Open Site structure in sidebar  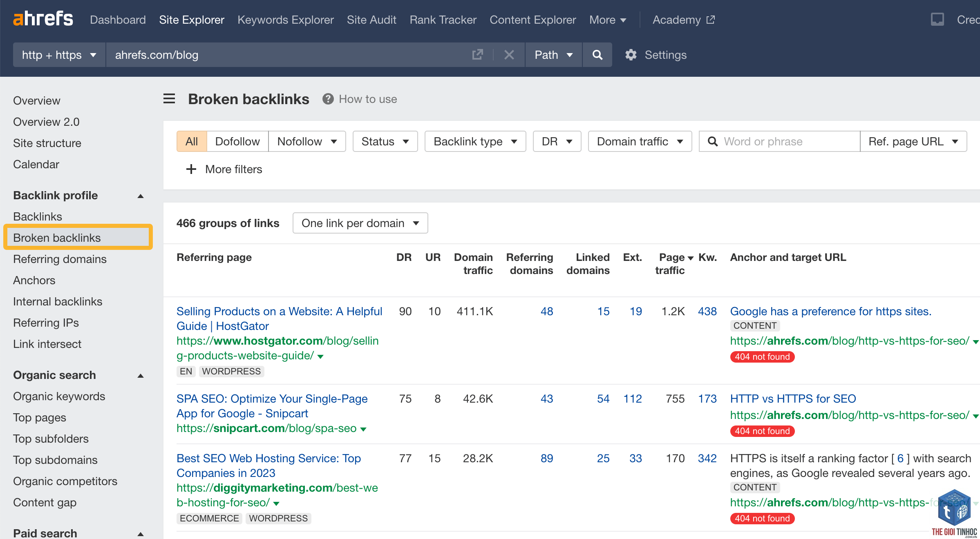pos(47,143)
